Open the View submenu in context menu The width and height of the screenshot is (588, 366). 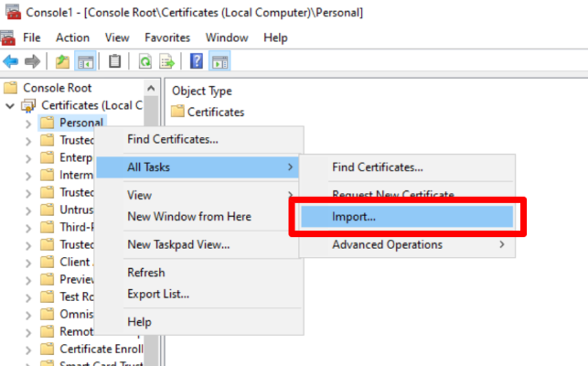click(198, 195)
